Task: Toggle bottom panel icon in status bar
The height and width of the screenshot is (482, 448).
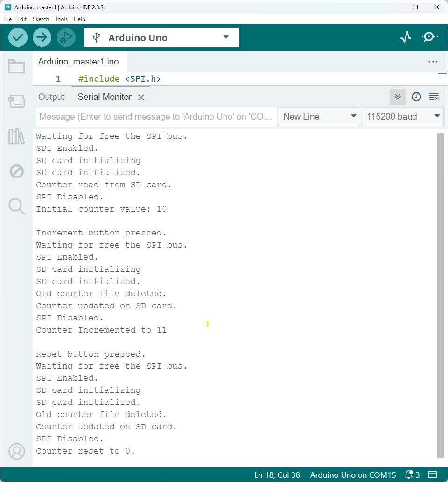Action: tap(432, 475)
